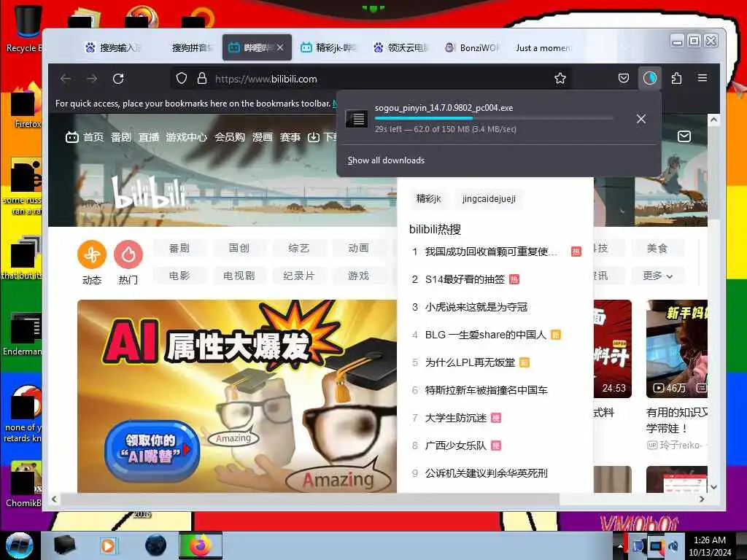
Task: Expand the 更多 categories dropdown
Action: pyautogui.click(x=657, y=276)
